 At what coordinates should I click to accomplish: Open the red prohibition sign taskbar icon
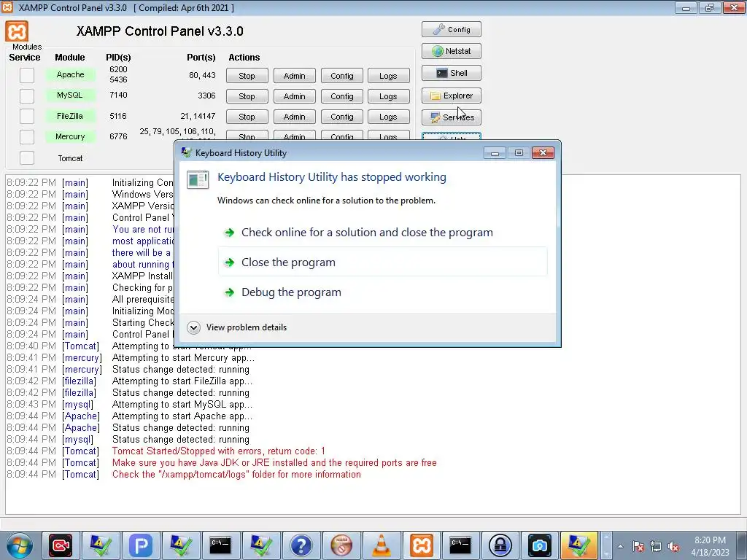tap(341, 545)
